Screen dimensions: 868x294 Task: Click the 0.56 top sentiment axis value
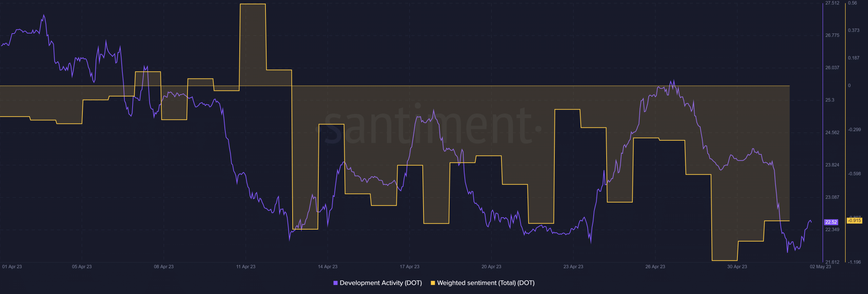tap(852, 3)
